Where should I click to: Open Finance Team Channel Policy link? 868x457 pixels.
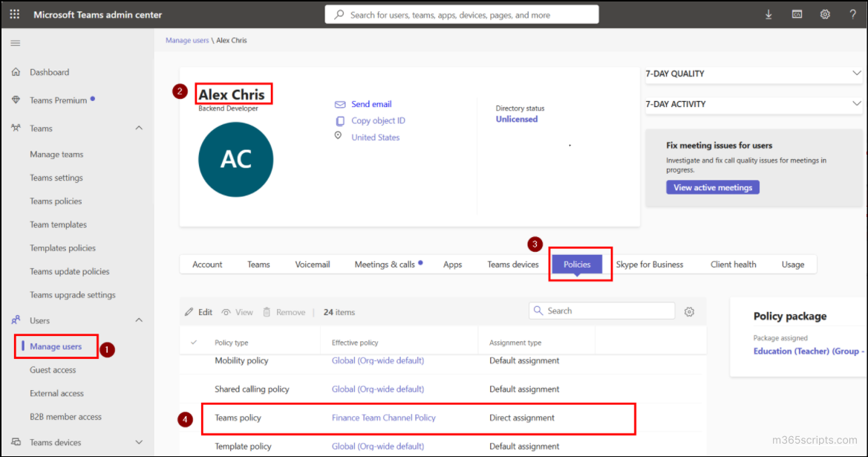pos(384,418)
